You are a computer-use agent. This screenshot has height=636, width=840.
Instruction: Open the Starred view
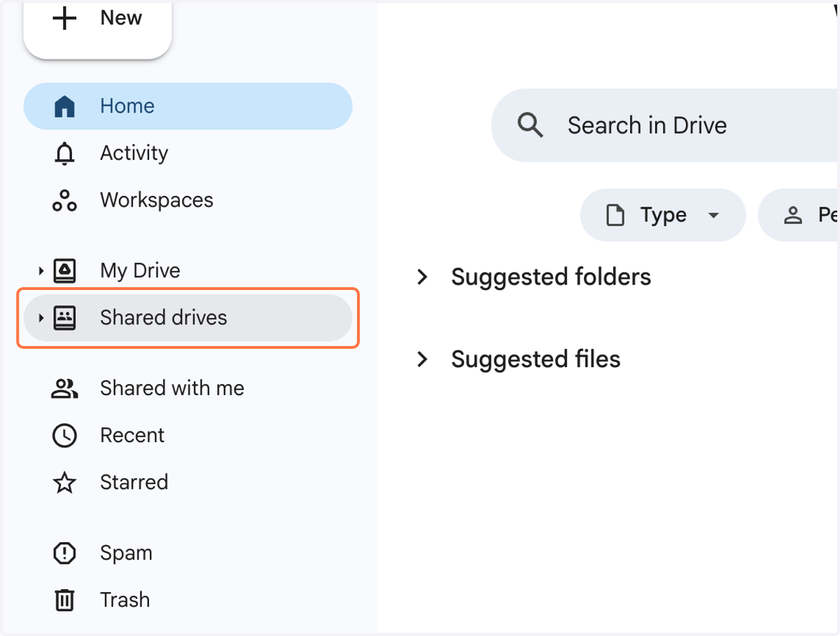tap(188, 483)
